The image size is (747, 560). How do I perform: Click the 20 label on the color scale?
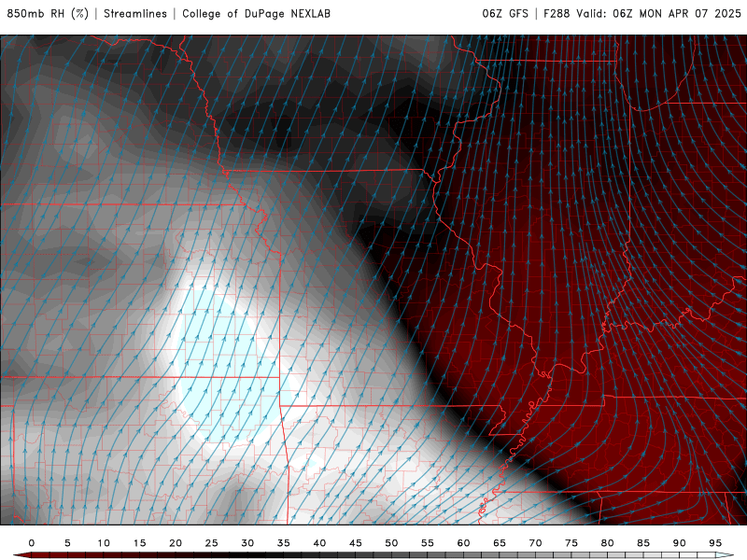click(x=176, y=543)
